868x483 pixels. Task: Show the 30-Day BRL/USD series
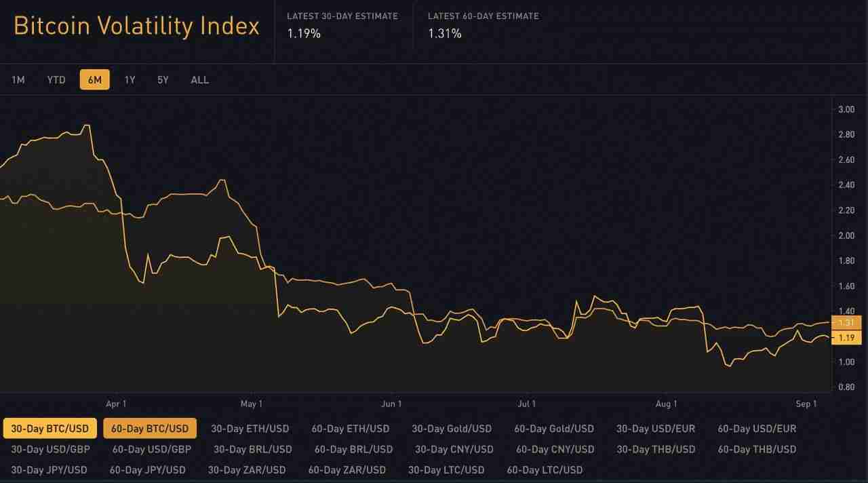253,449
